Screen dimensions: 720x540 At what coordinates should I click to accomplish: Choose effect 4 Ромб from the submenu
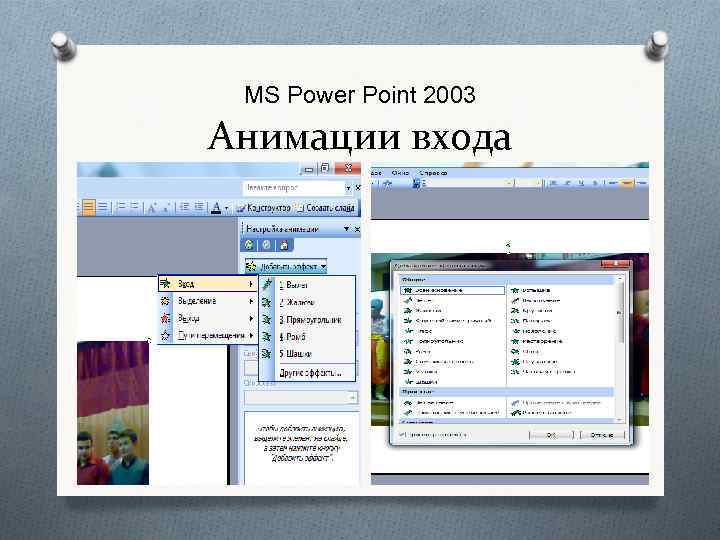tap(308, 337)
